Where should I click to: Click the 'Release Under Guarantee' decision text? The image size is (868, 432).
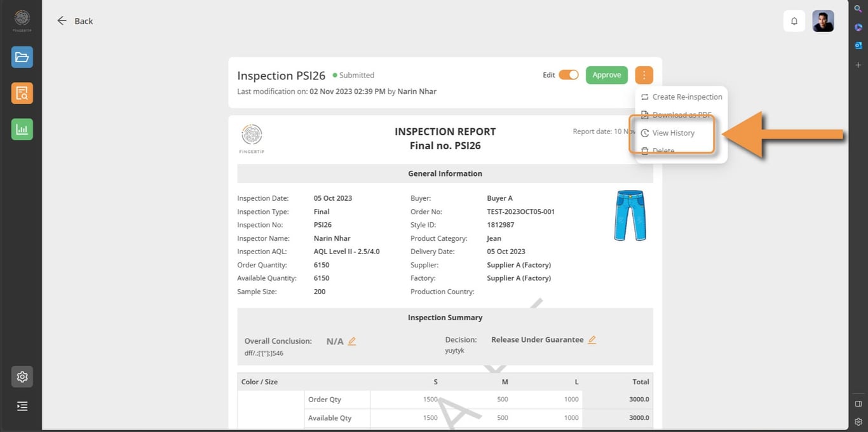[538, 340]
